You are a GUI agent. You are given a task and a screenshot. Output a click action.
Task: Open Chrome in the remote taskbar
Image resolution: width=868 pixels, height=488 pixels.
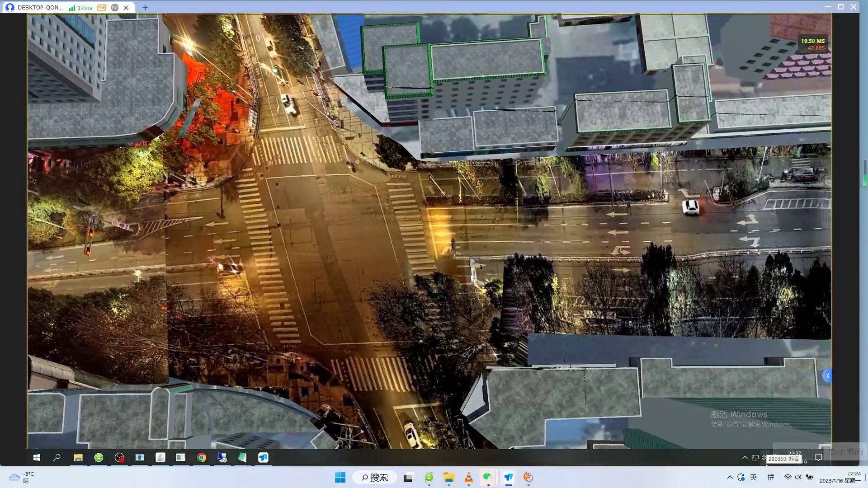[x=202, y=458]
